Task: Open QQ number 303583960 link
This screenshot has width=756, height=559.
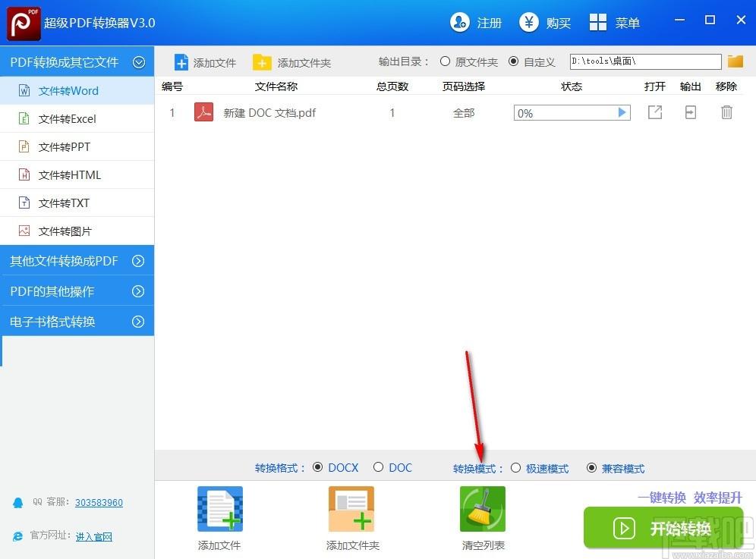Action: coord(99,503)
